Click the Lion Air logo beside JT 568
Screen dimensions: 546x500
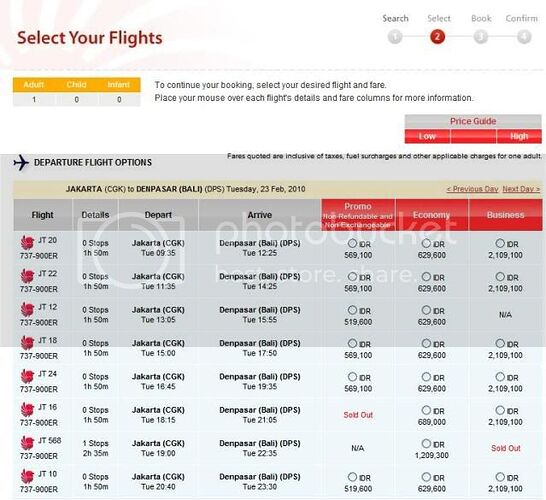pos(27,443)
